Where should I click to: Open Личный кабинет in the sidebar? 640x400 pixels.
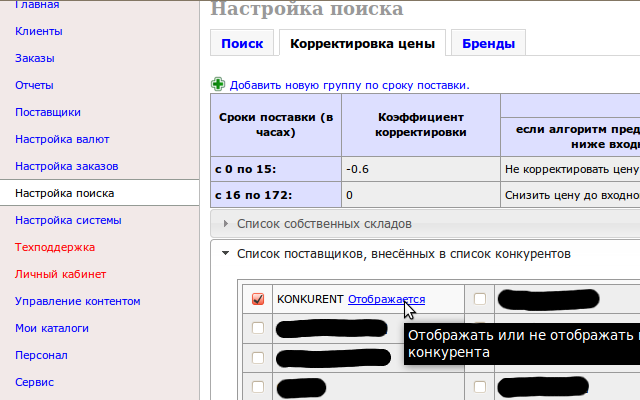click(x=61, y=274)
